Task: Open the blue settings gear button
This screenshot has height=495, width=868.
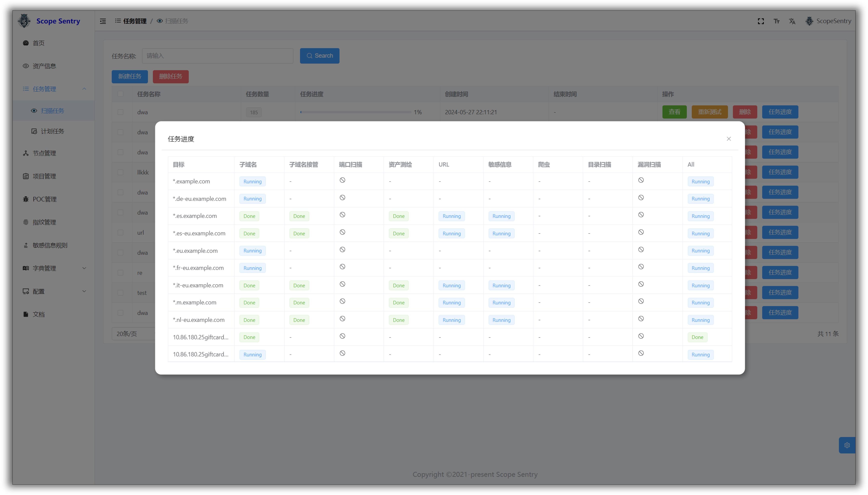Action: (847, 445)
